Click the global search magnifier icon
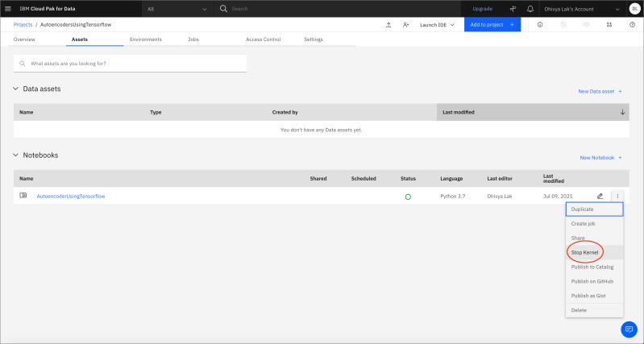This screenshot has width=644, height=344. [223, 9]
